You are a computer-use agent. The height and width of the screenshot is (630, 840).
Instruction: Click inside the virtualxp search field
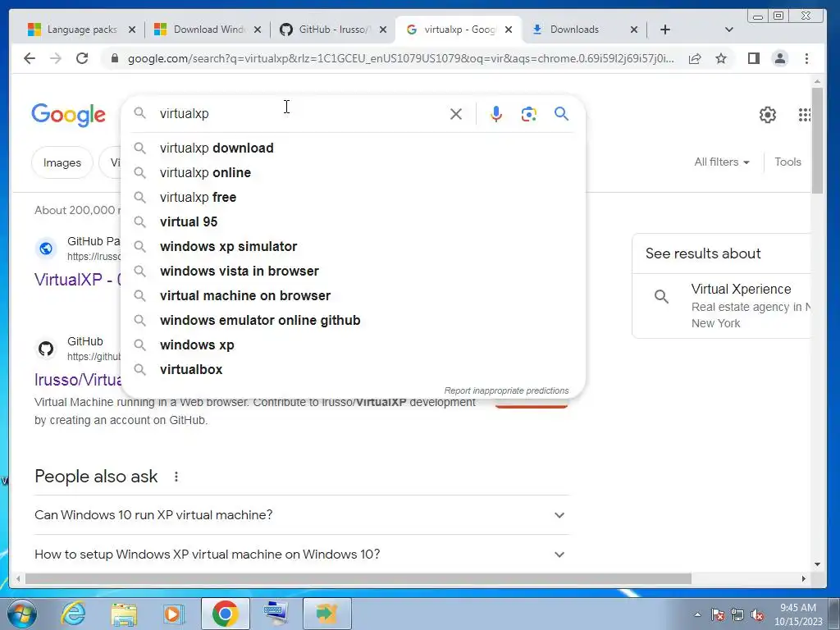pyautogui.click(x=300, y=113)
